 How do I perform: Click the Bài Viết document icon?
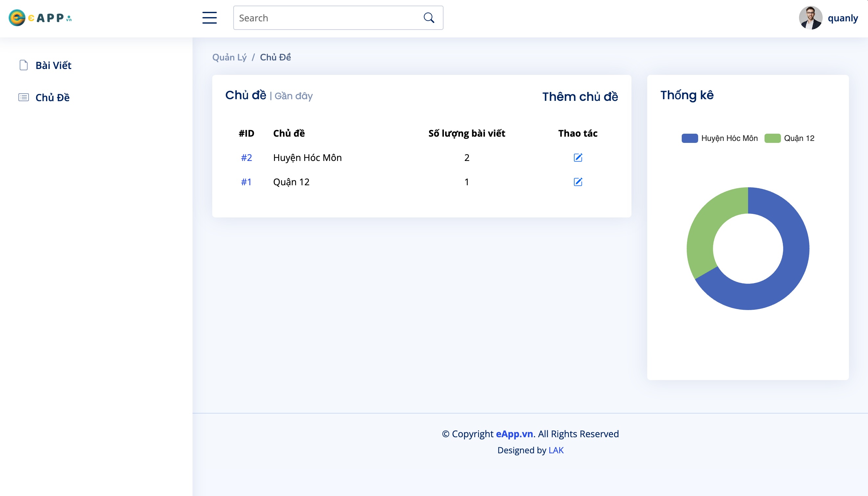(24, 65)
